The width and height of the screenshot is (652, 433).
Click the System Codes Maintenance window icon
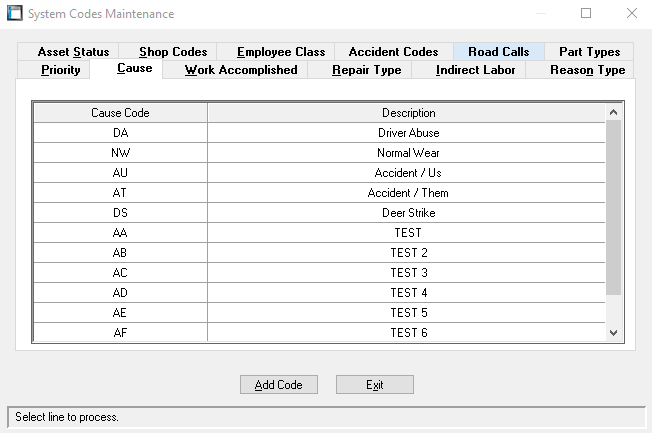15,14
